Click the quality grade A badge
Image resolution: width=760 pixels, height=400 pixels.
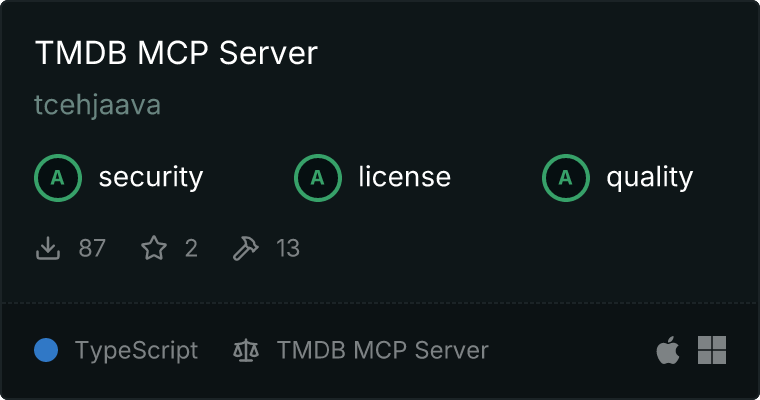pos(566,177)
